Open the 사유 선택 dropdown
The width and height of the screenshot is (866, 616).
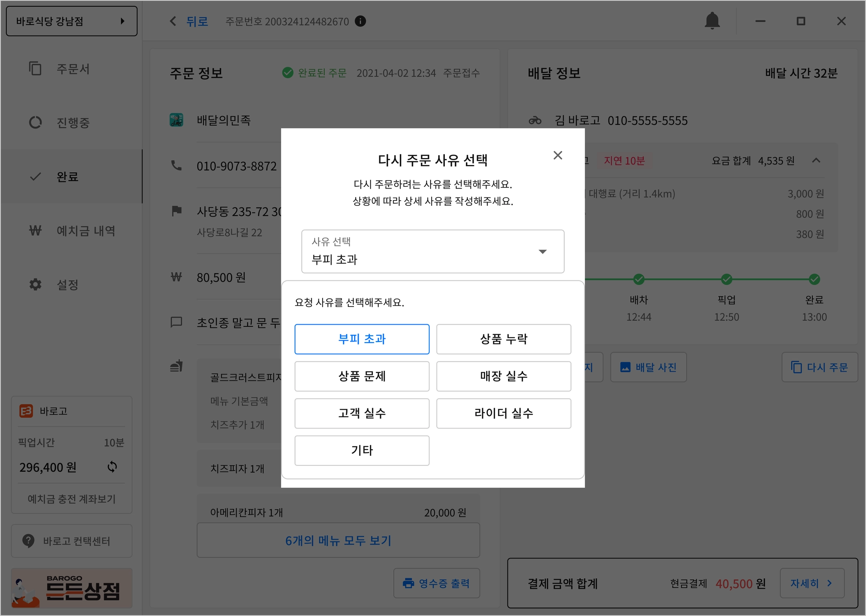[x=433, y=252]
